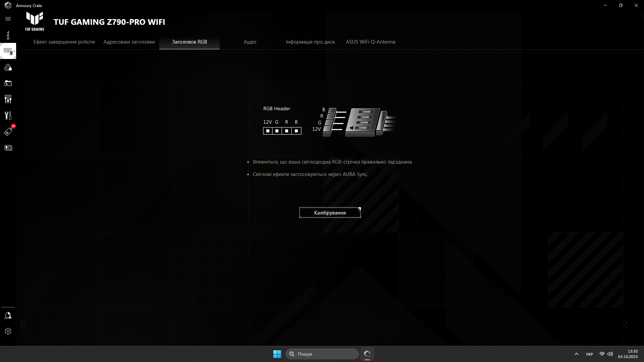Screen dimensions: 644x362
Task: Click the RGB Header label
Action: (x=277, y=109)
